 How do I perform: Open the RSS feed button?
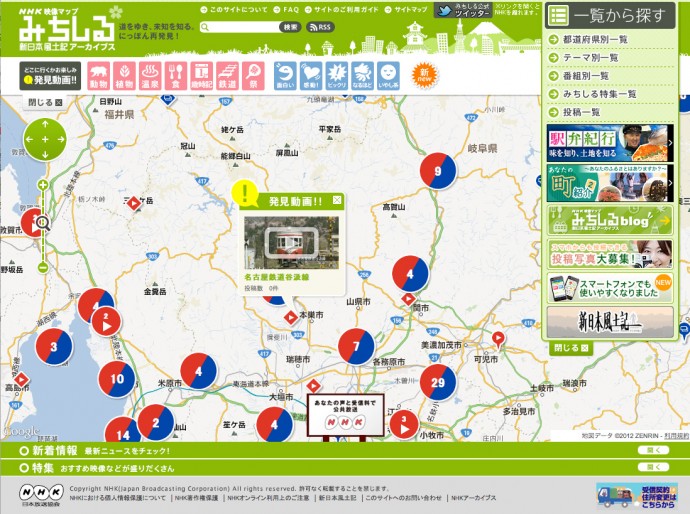[320, 27]
